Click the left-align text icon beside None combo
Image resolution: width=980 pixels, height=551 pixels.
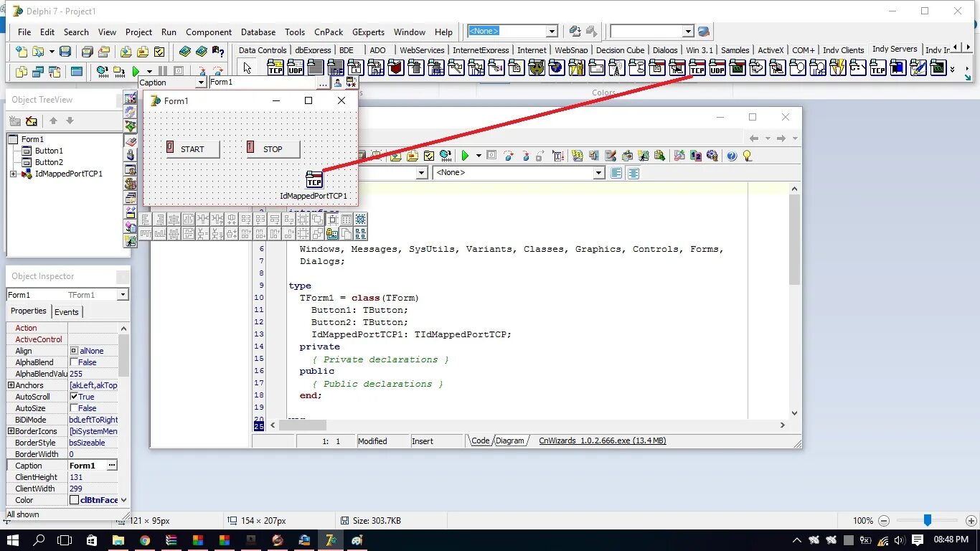(x=616, y=173)
